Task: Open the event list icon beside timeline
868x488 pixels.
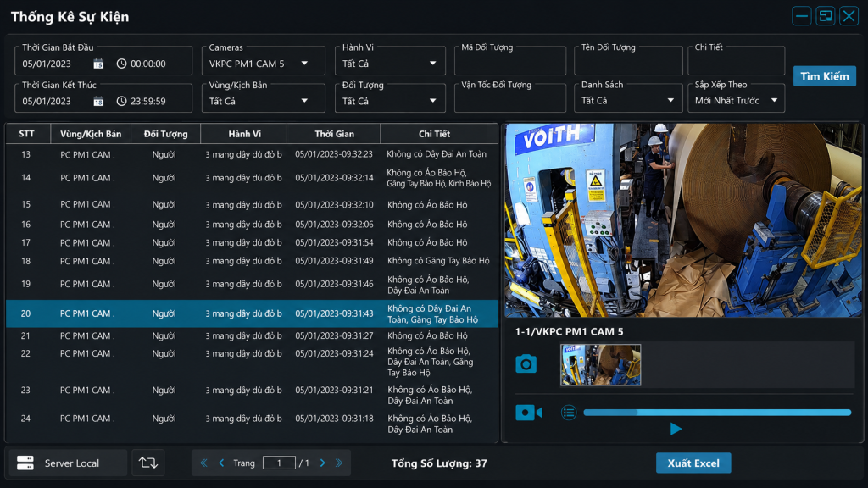Action: (569, 413)
